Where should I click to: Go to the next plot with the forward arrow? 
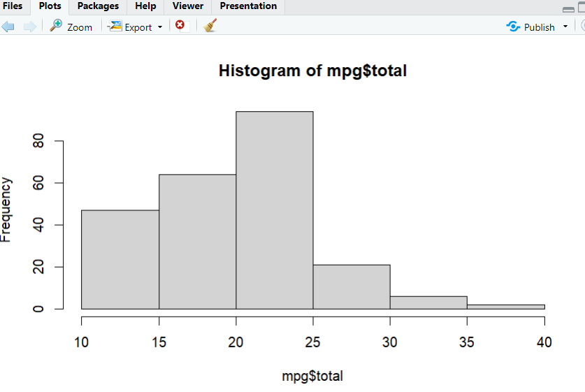point(30,27)
